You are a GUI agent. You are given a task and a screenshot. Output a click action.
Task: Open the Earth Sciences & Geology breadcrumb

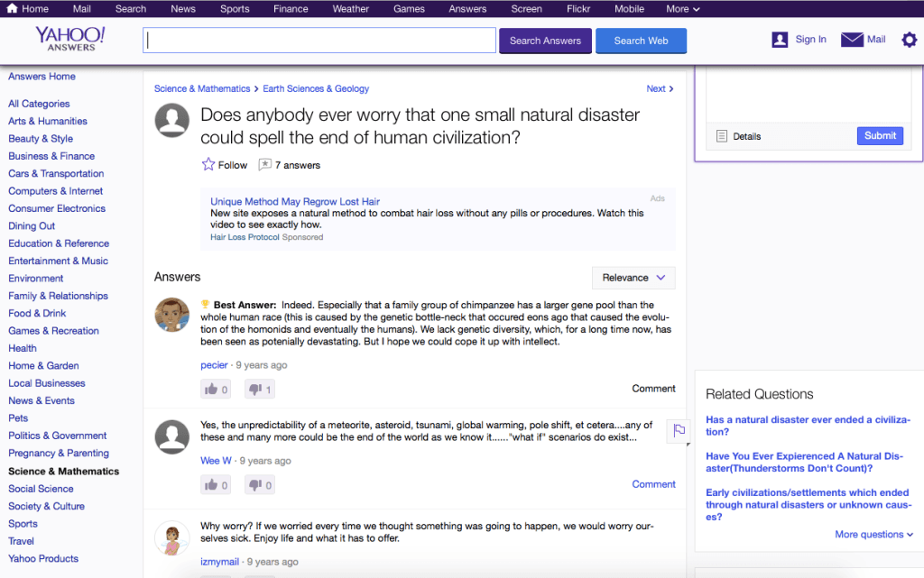316,88
